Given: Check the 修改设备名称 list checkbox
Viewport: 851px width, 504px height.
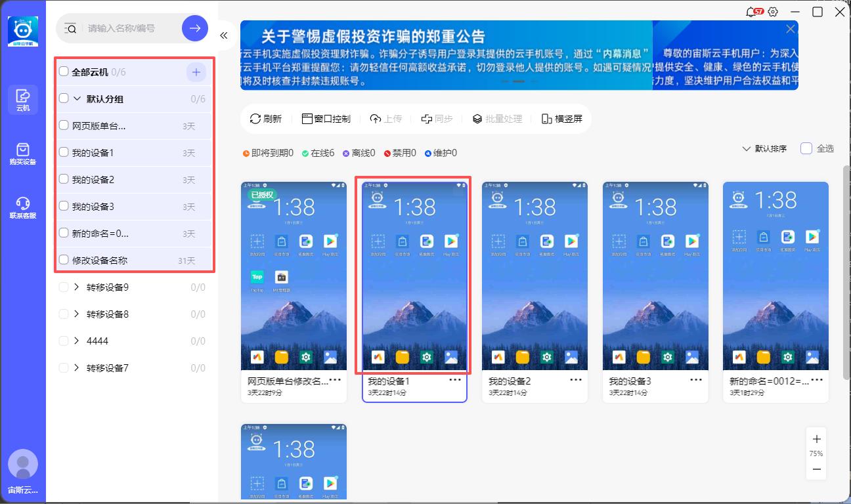Looking at the screenshot, I should click(x=64, y=260).
